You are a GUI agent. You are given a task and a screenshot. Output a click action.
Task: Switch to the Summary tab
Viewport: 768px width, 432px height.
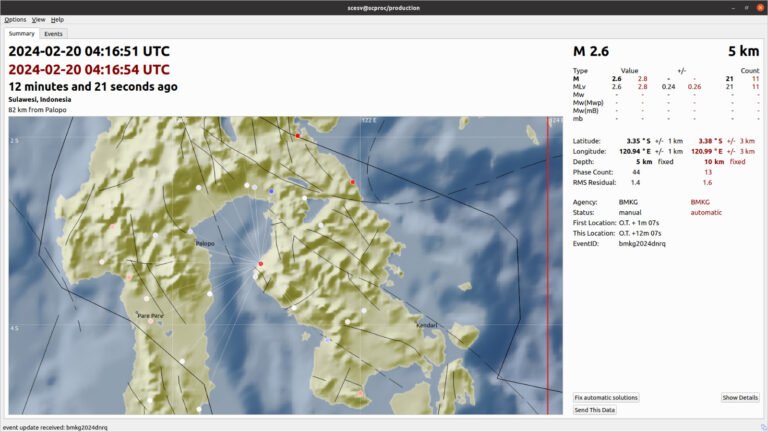click(x=22, y=34)
